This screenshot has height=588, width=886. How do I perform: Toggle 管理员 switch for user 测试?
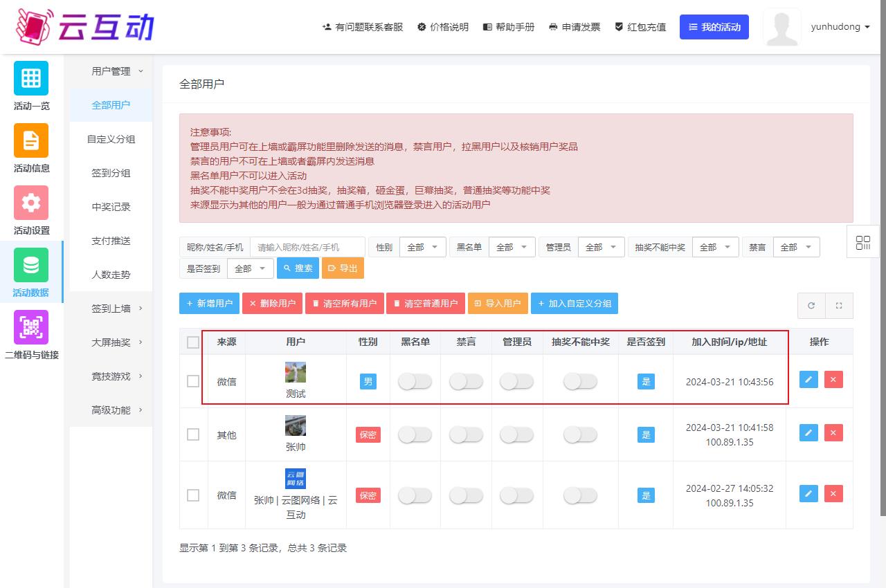point(516,380)
